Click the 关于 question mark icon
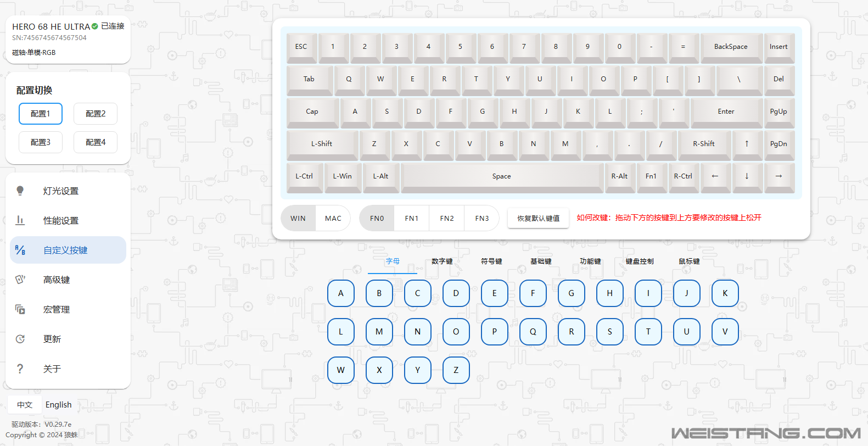Screen dimensions: 868x446 pyautogui.click(x=20, y=369)
